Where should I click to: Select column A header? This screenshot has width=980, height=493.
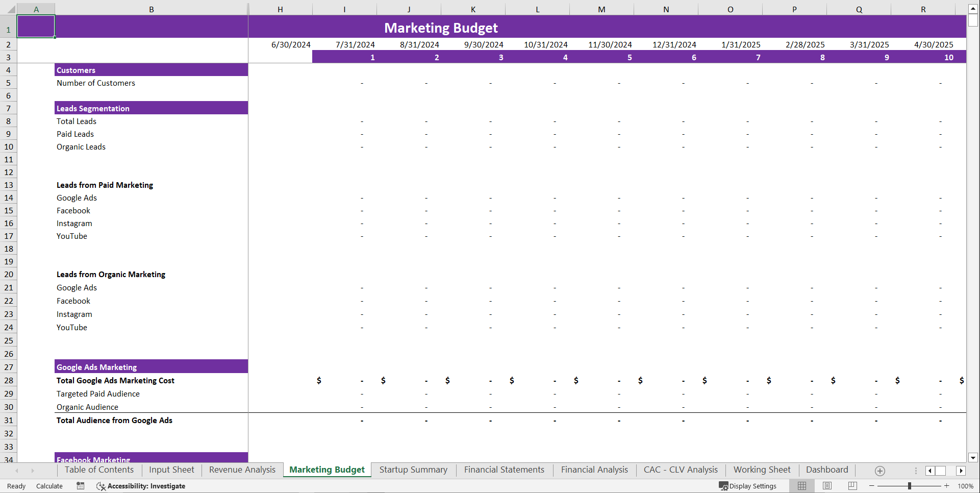point(36,9)
